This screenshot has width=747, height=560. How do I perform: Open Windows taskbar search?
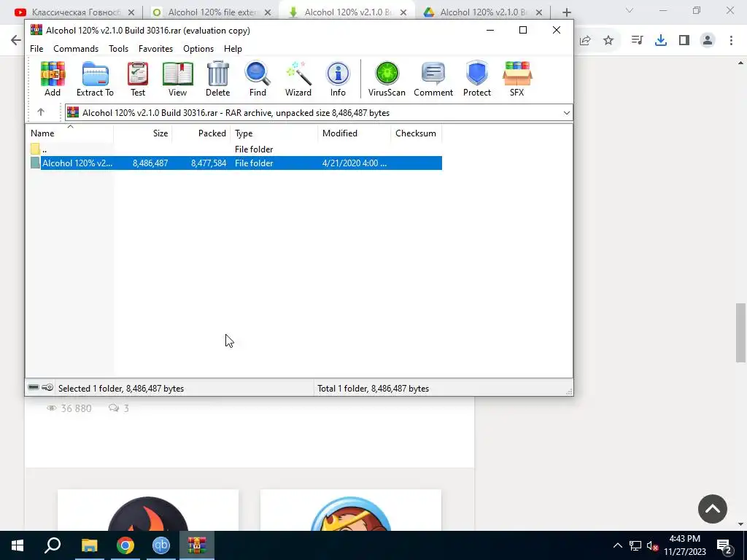[x=53, y=545]
